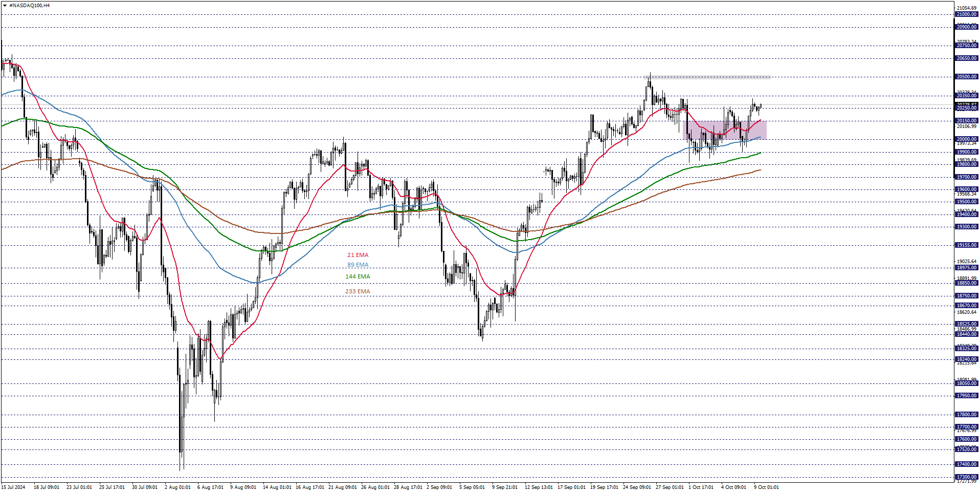
Task: Click the 12 Sep 13:01 time label
Action: click(x=539, y=487)
